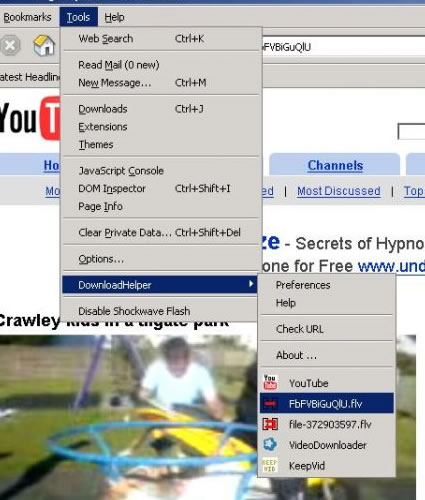Viewport: 425px width, 500px height.
Task: Open the Most Discussed link
Action: click(x=339, y=191)
